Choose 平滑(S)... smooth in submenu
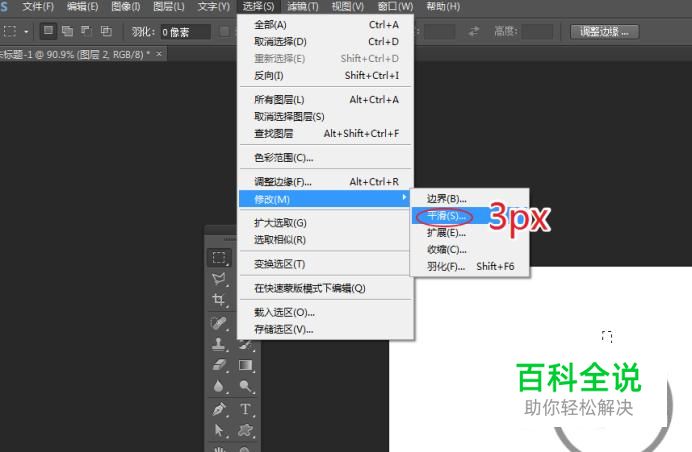 tap(470, 216)
